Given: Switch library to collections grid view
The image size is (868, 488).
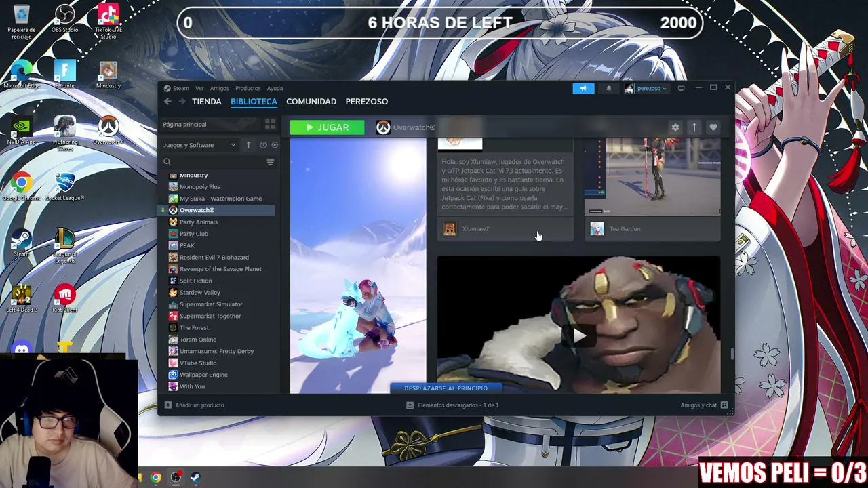Looking at the screenshot, I should pyautogui.click(x=270, y=124).
